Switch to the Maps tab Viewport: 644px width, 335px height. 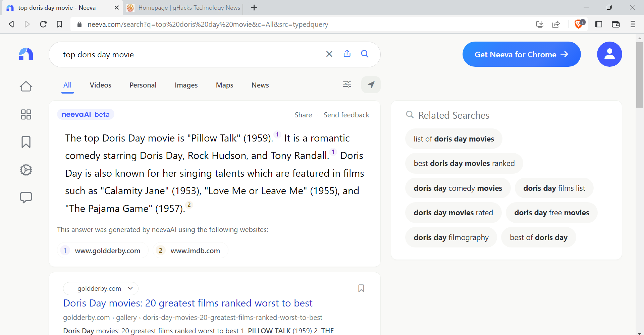click(224, 85)
